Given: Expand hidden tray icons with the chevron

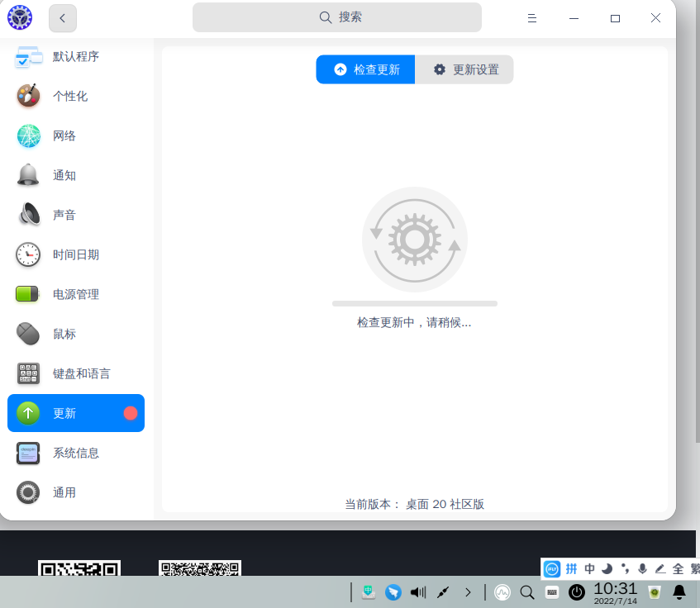Looking at the screenshot, I should (468, 591).
